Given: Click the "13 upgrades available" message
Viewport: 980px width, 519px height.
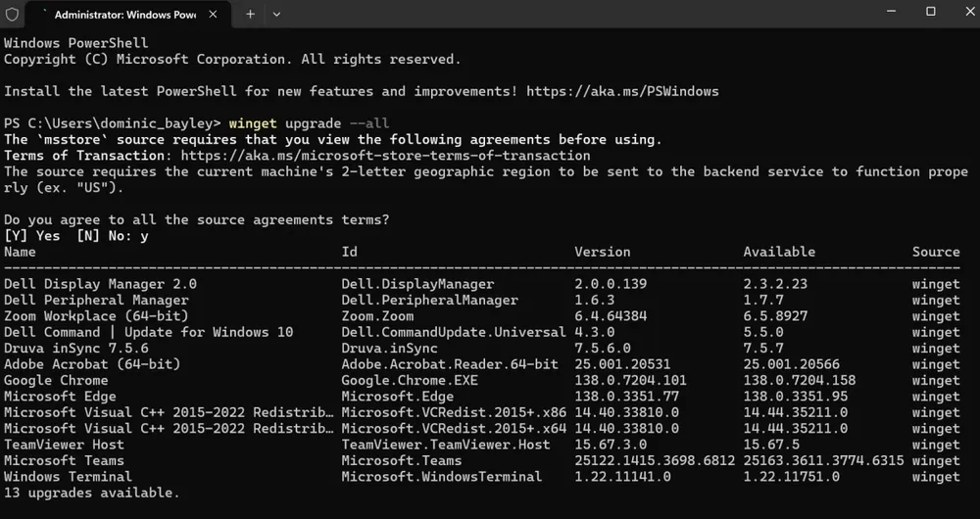Looking at the screenshot, I should [x=91, y=493].
